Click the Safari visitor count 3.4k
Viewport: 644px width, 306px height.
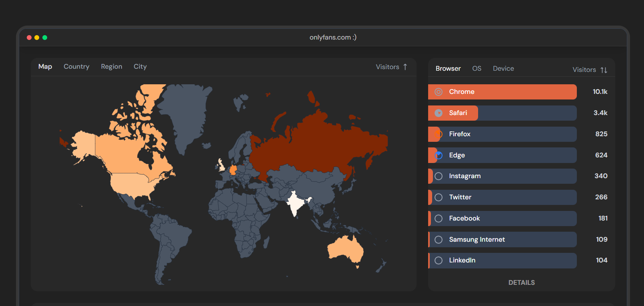pos(600,113)
